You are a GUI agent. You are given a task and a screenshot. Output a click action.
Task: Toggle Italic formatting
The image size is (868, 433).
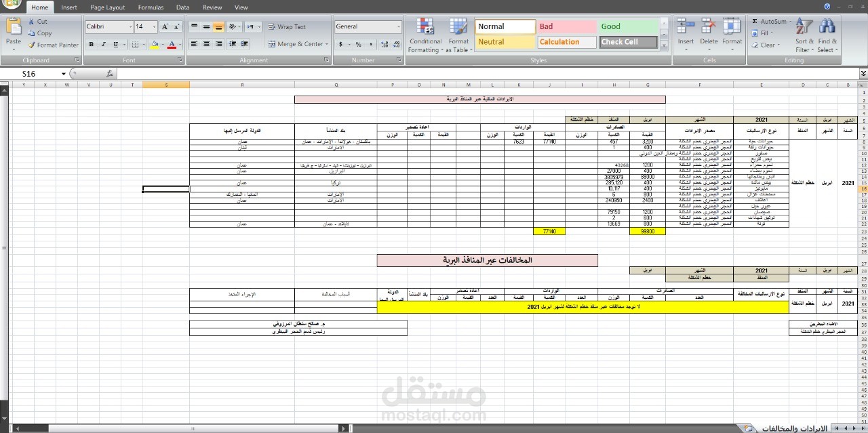tap(104, 45)
